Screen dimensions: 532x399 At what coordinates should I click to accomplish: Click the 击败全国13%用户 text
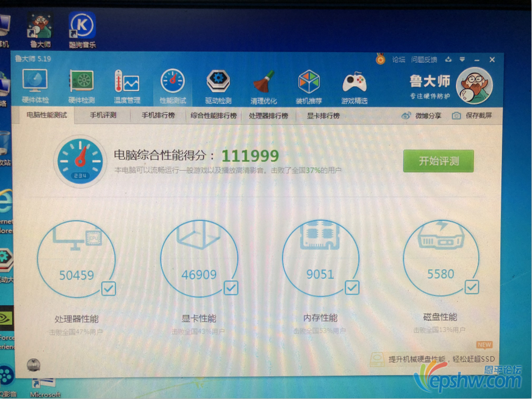439,330
